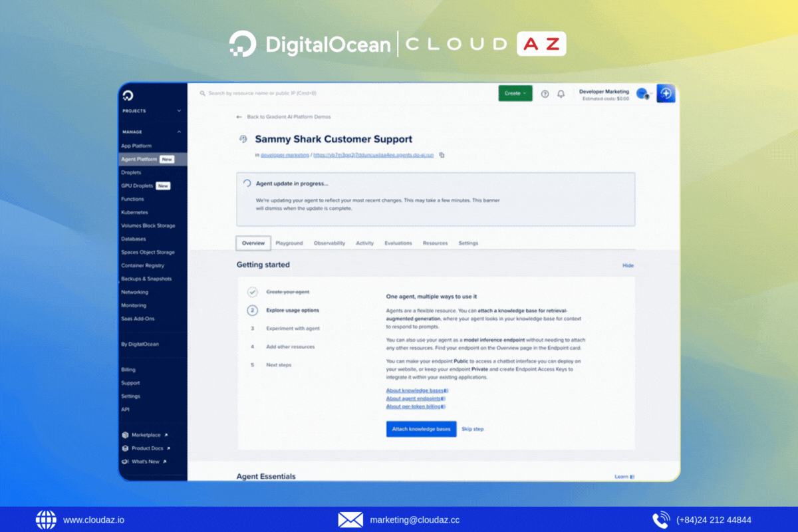Click the step 2 circle indicator
Image resolution: width=798 pixels, height=532 pixels.
pyautogui.click(x=253, y=310)
